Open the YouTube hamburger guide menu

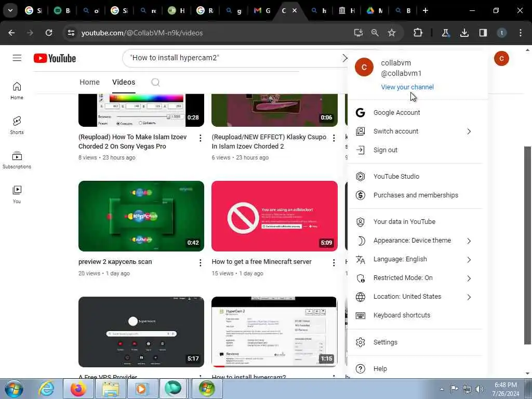click(x=17, y=58)
